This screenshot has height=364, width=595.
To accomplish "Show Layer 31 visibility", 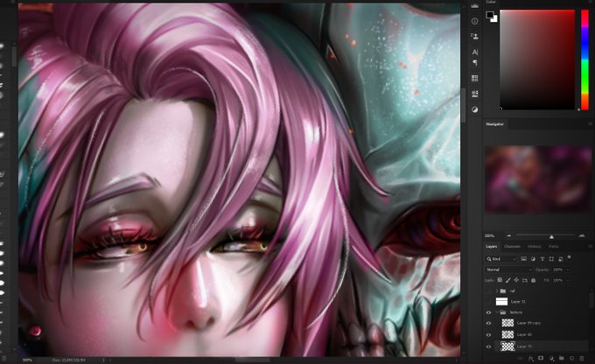I will tap(489, 301).
